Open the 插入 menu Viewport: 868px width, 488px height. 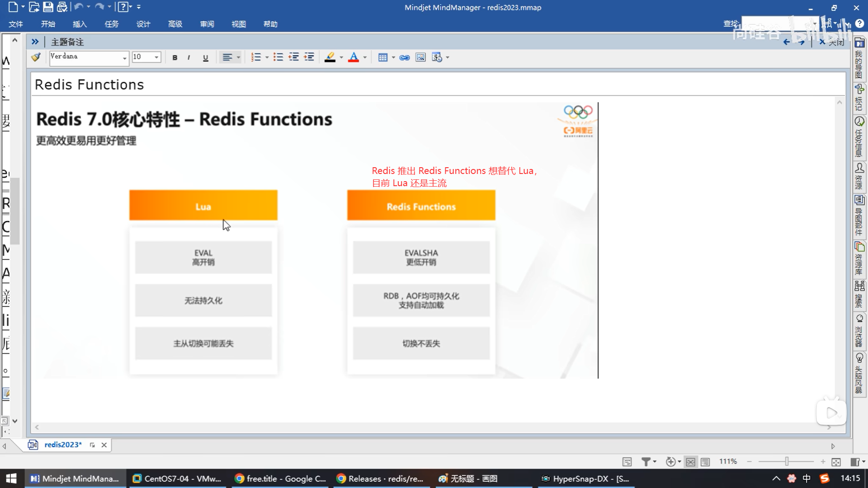(x=80, y=24)
